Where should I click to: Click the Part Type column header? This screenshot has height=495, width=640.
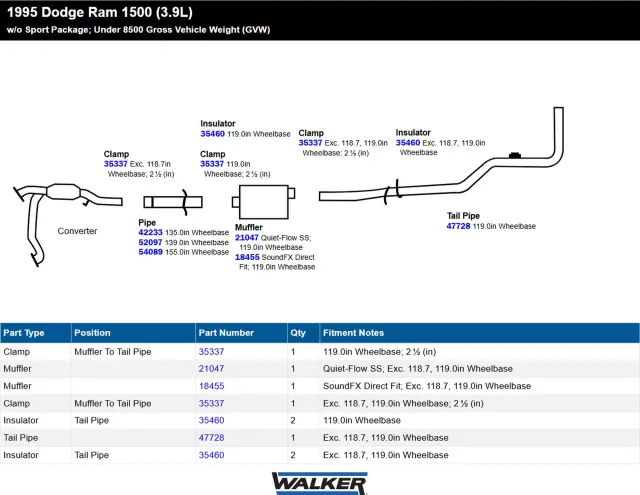[x=36, y=333]
